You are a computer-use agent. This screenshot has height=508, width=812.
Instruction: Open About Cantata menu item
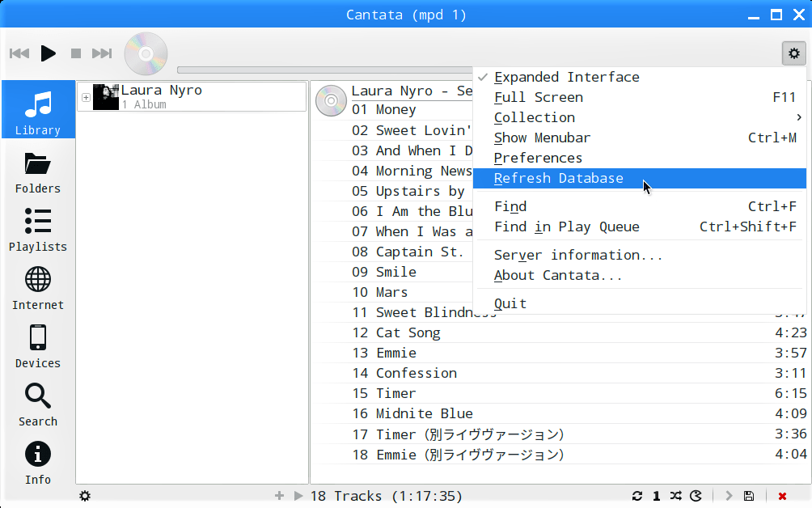coord(640,276)
